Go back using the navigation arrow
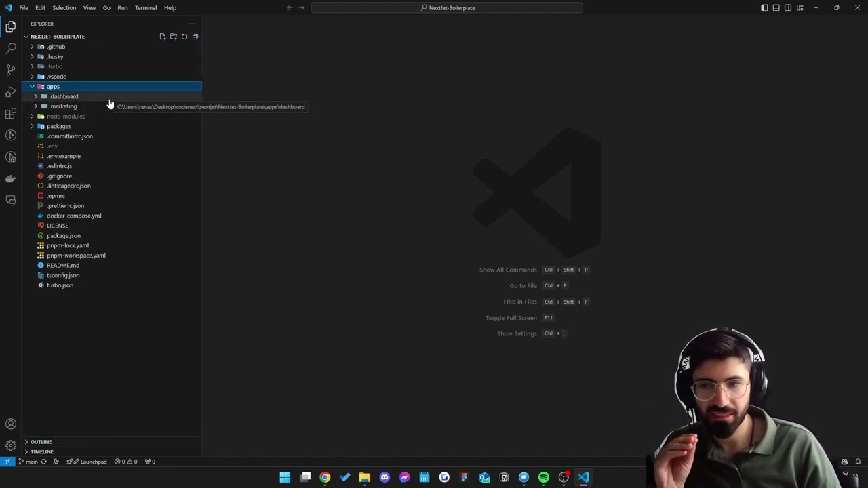The width and height of the screenshot is (868, 488). tap(290, 8)
